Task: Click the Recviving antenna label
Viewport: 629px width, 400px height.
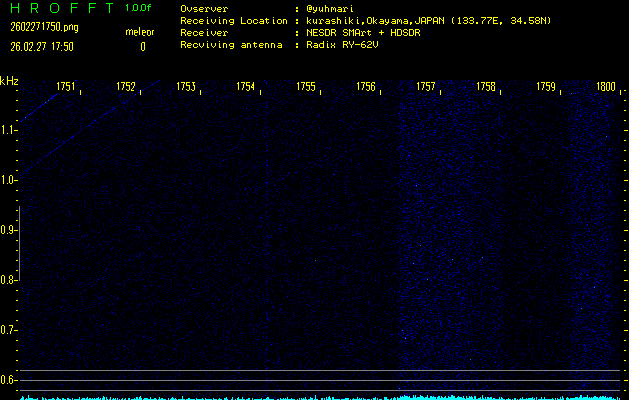Action: 231,45
